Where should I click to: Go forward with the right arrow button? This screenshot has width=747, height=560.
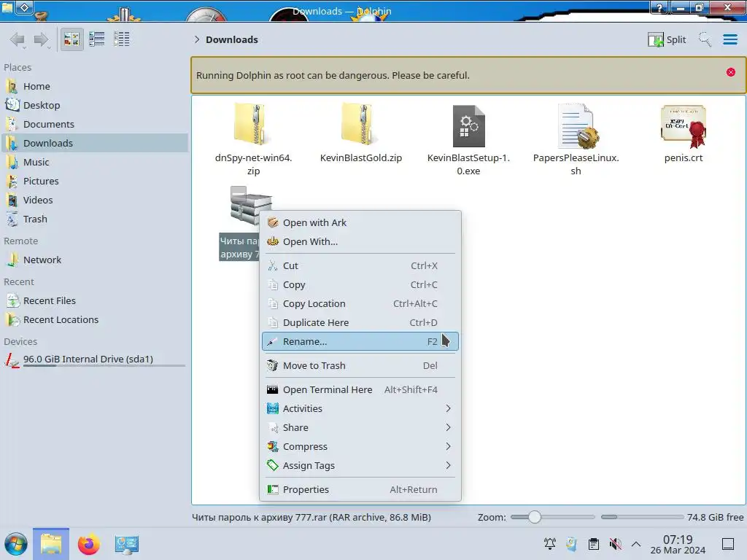point(42,39)
